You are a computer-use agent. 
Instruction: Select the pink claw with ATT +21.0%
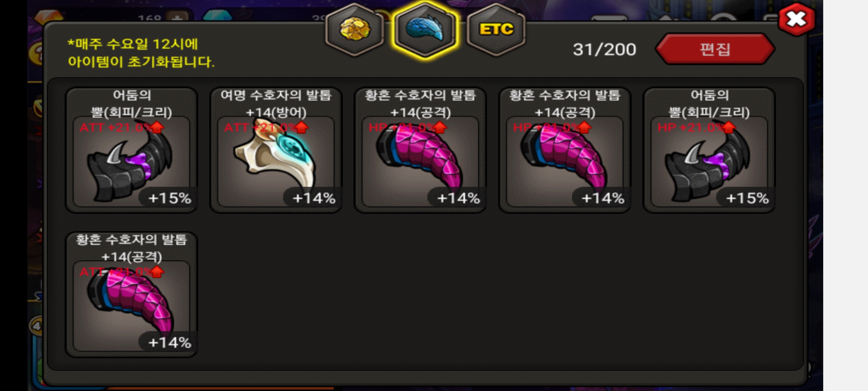(x=131, y=306)
